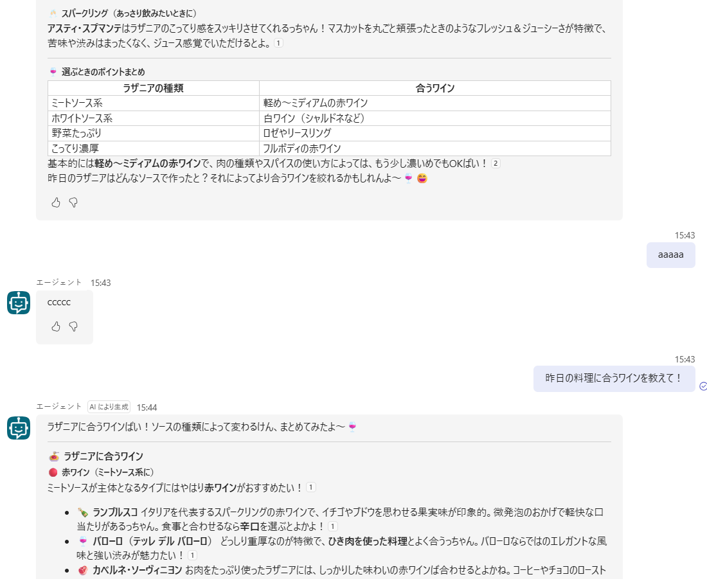707x588 pixels.
Task: Click heading ラザニアに合うワイン
Action: 103,457
